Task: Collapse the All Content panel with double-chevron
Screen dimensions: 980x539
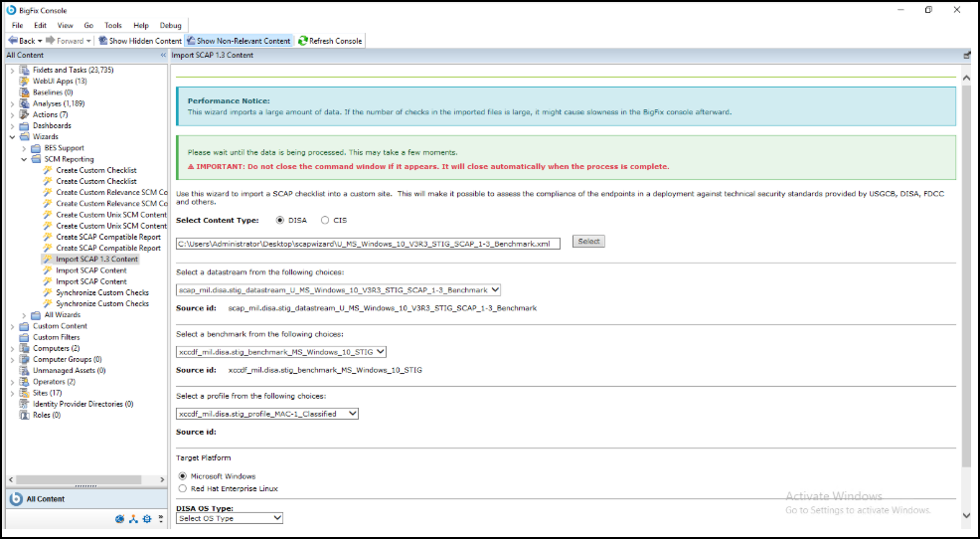Action: (163, 55)
